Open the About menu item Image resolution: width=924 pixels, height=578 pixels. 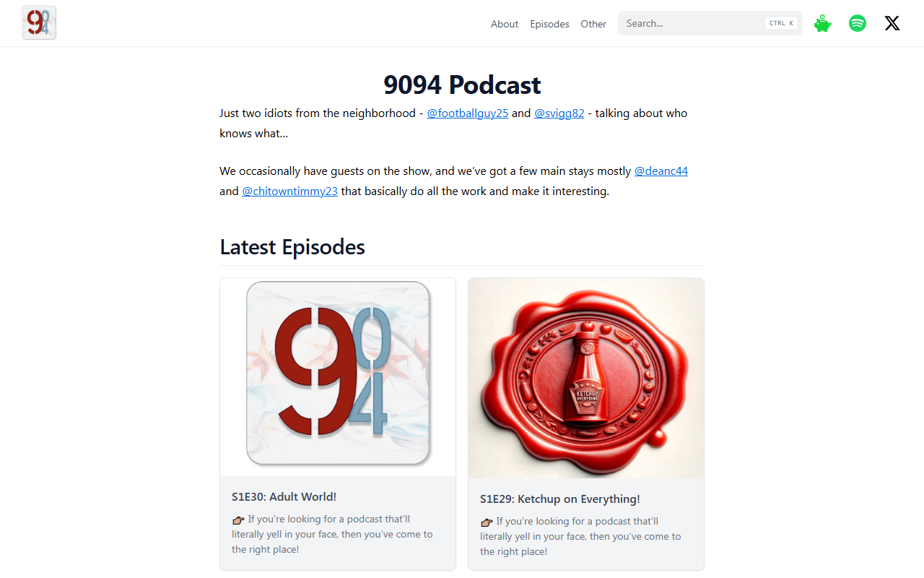[505, 24]
